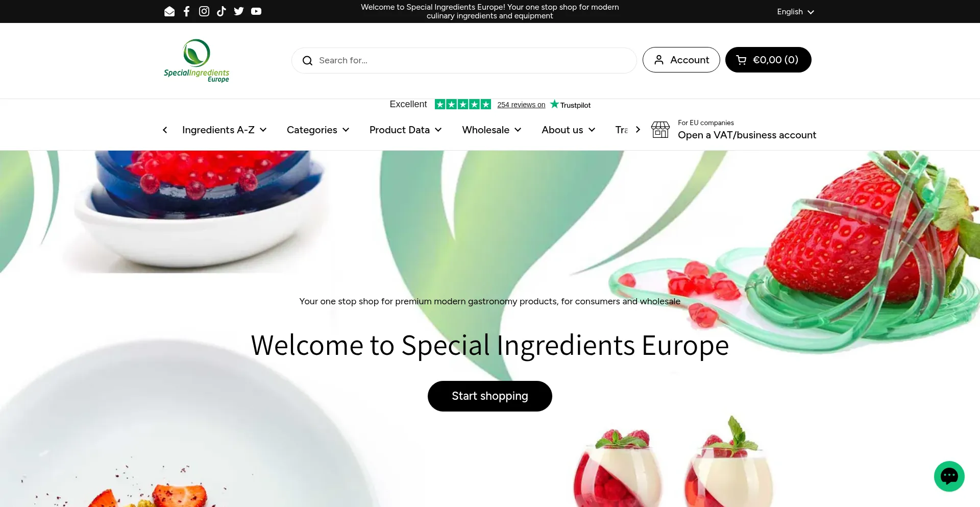Expand the English language dropdown

tap(795, 12)
